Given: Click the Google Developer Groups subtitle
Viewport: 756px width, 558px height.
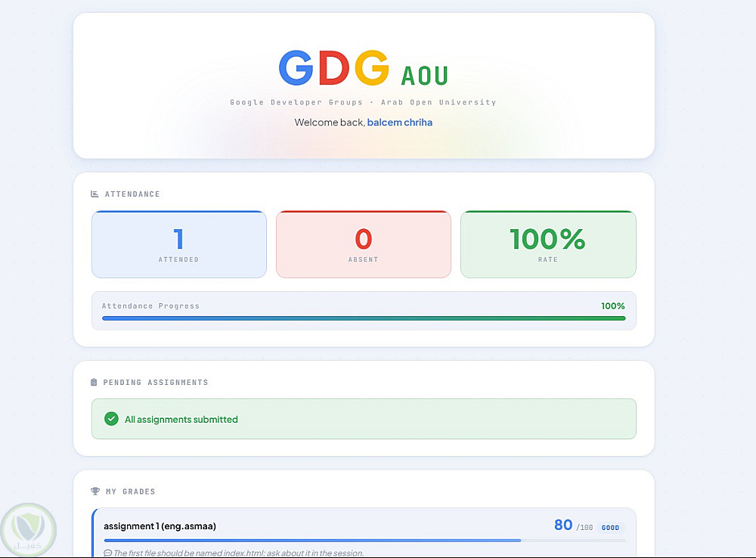Looking at the screenshot, I should pyautogui.click(x=363, y=102).
